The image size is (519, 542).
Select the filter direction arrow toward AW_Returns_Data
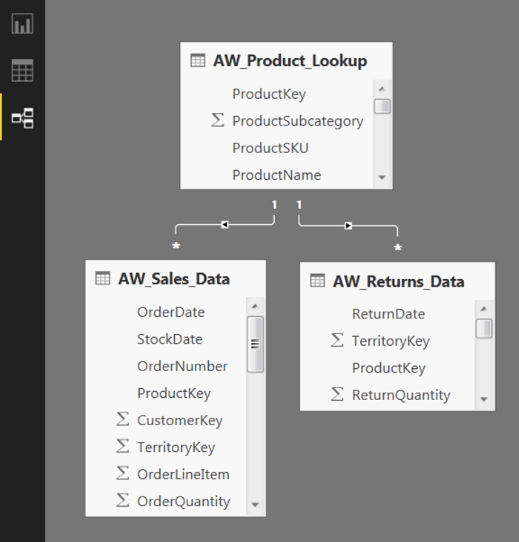click(348, 226)
